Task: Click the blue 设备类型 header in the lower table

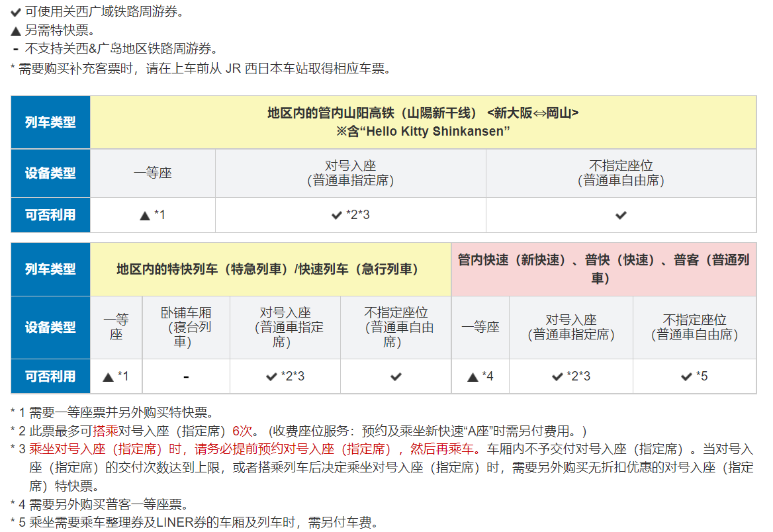Action: (x=50, y=327)
